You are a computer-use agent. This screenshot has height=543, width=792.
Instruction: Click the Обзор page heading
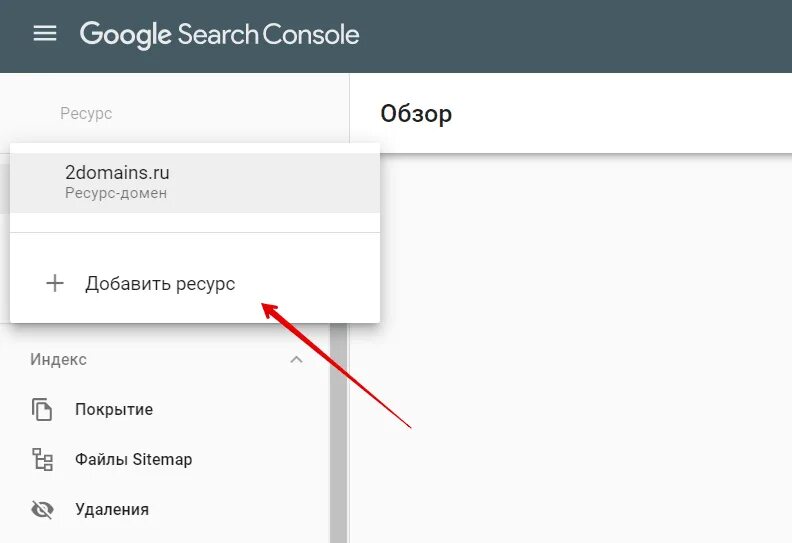point(416,113)
